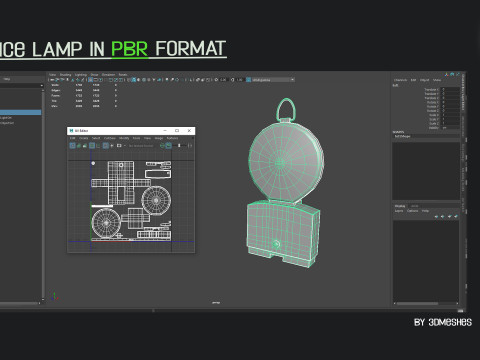Open the Help menu in Layer Editor
The image size is (480, 360).
pos(425,211)
